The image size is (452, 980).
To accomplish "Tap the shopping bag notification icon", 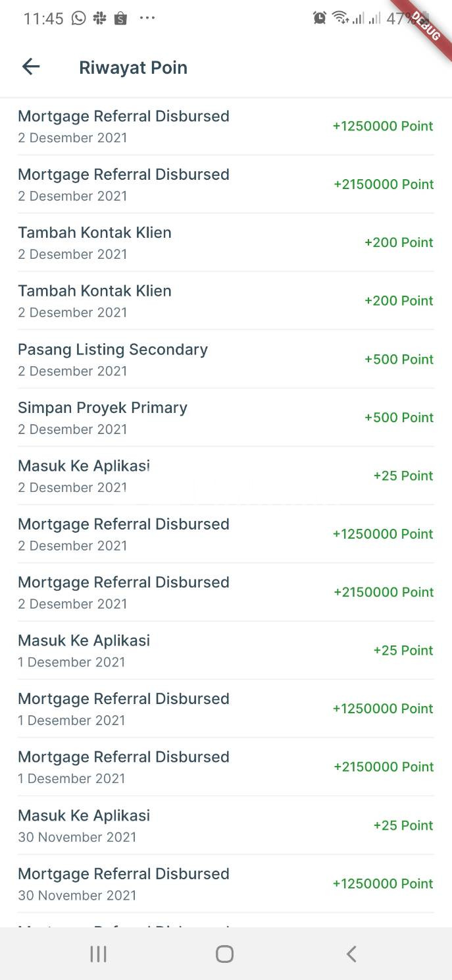I will click(x=120, y=18).
